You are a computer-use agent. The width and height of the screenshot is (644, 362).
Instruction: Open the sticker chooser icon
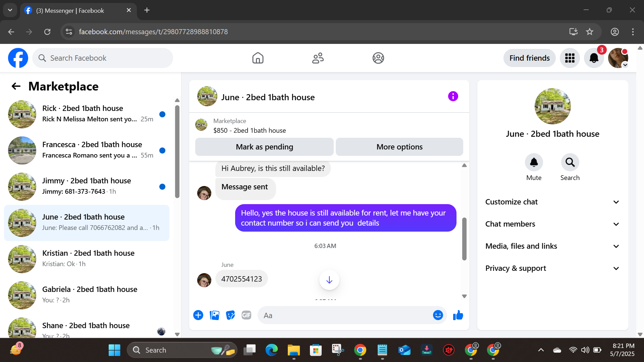pyautogui.click(x=230, y=315)
